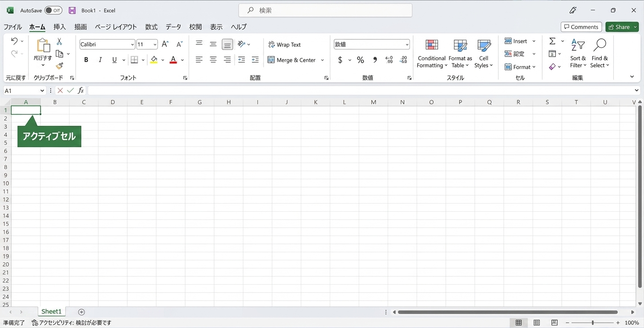This screenshot has width=644, height=328.
Task: Open the Calibri font name dropdown
Action: [x=133, y=45]
